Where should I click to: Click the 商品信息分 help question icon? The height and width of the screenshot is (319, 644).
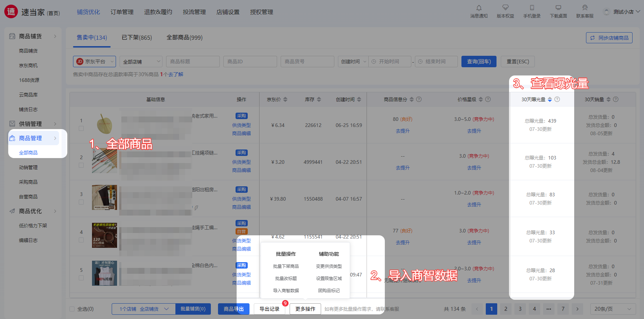[x=419, y=99]
